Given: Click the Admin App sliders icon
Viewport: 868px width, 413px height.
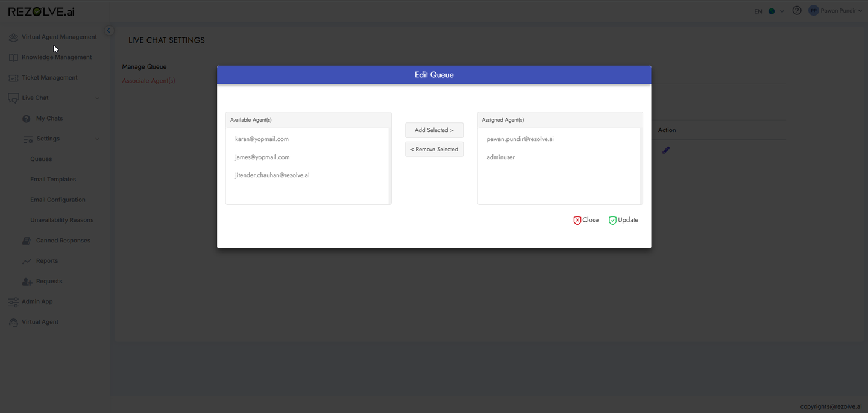Looking at the screenshot, I should [x=13, y=302].
